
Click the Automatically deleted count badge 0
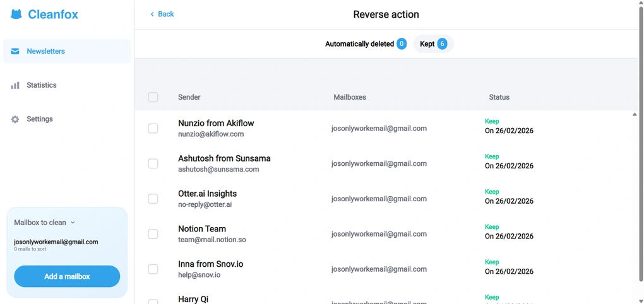402,44
